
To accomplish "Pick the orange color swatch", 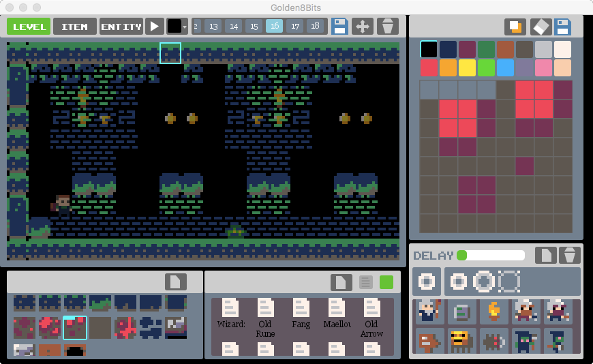I will (x=448, y=68).
